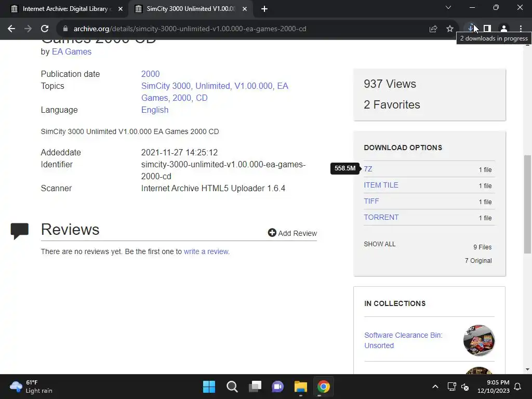Click the 7 Original count text
The height and width of the screenshot is (399, 532).
pos(478,261)
